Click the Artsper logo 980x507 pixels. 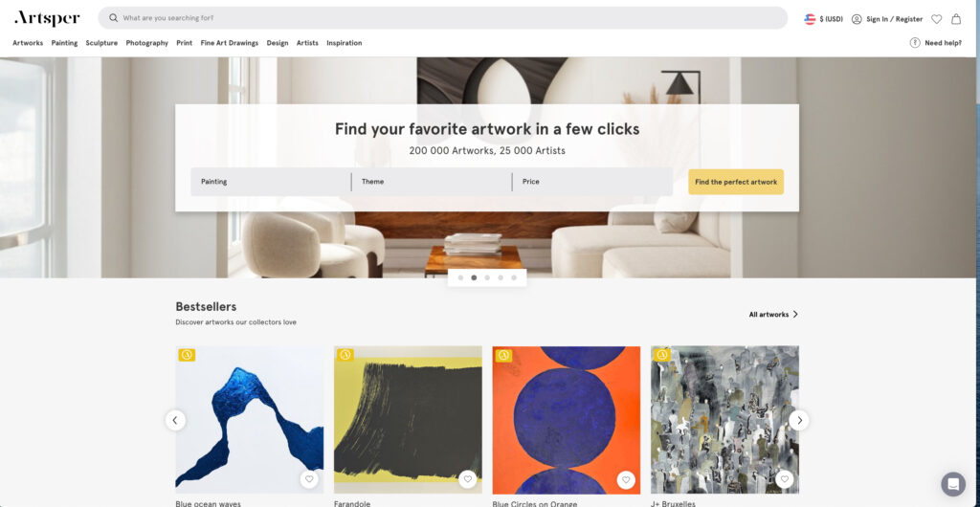47,18
